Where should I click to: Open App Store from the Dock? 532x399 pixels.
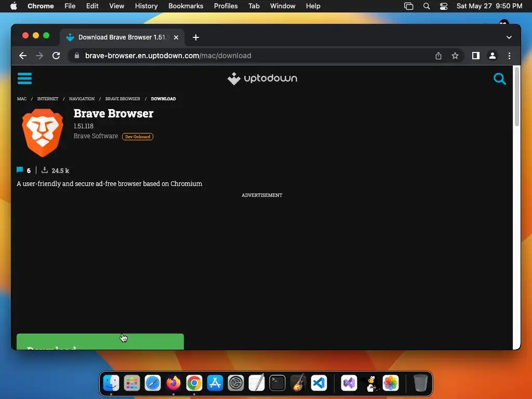[215, 383]
